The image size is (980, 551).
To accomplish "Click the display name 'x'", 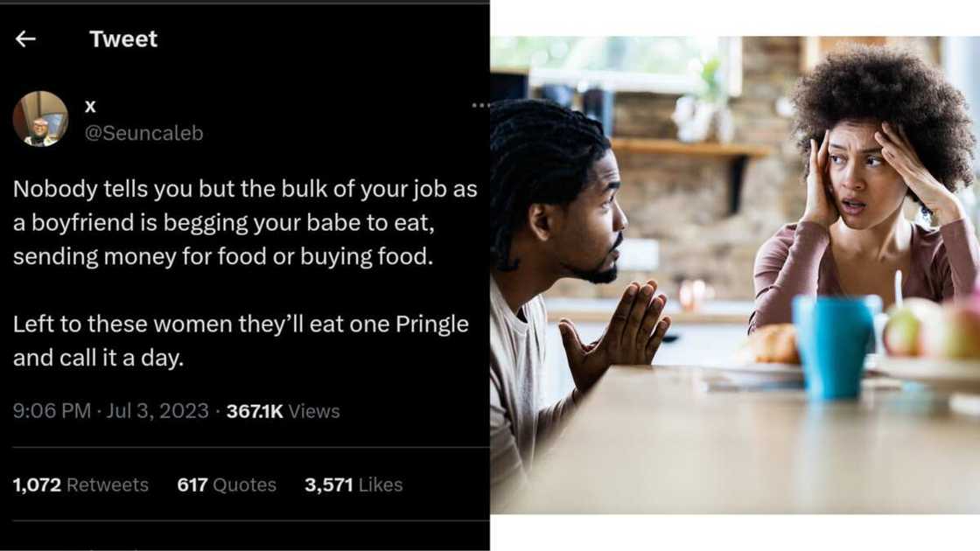I will (x=89, y=106).
